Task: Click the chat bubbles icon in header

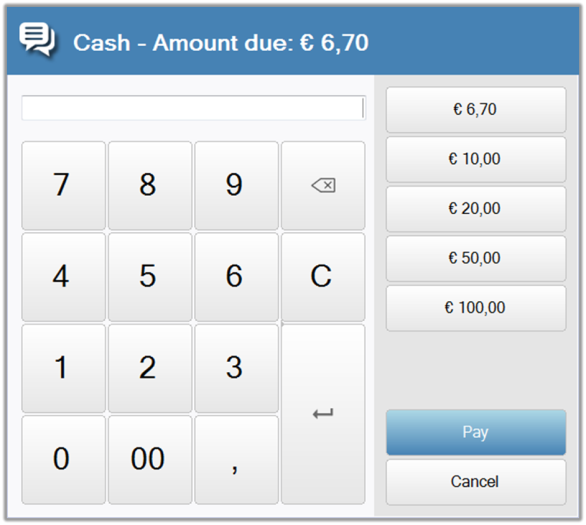Action: point(37,40)
